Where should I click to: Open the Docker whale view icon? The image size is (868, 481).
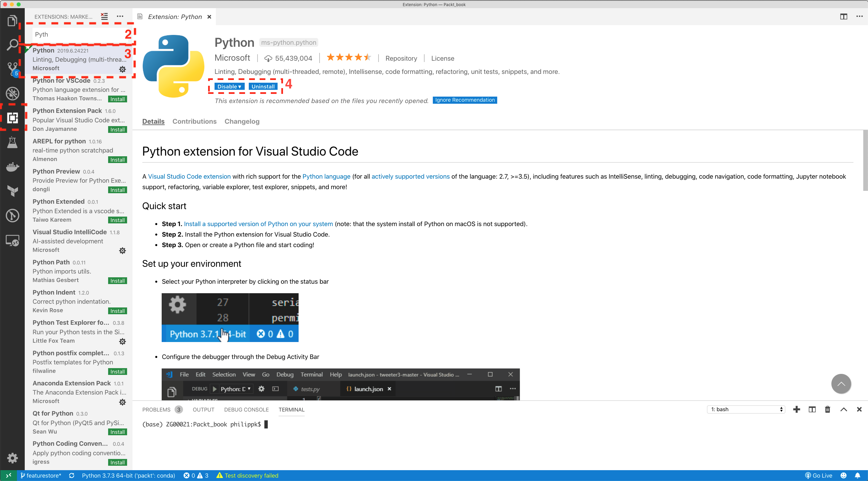(x=12, y=167)
